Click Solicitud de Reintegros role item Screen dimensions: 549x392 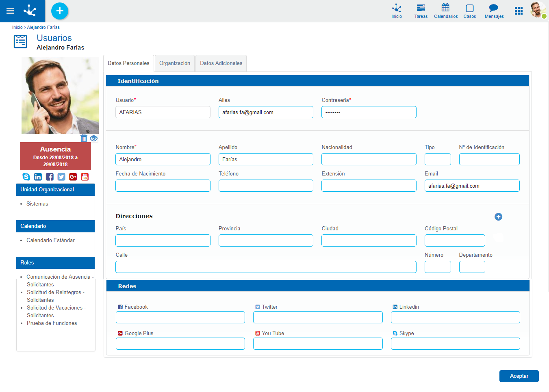56,296
